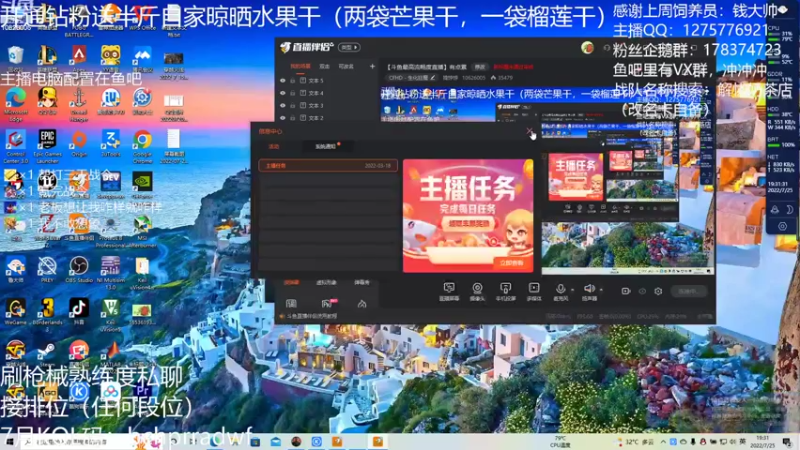This screenshot has width=800, height=450.
Task: Switch to the 弹幕秀 tab
Action: coord(362,282)
